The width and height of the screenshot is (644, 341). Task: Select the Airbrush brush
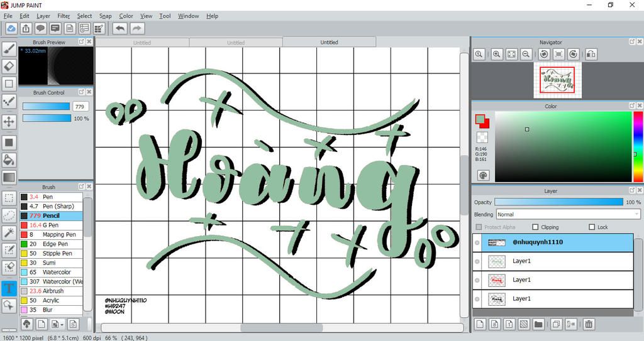[x=51, y=291]
